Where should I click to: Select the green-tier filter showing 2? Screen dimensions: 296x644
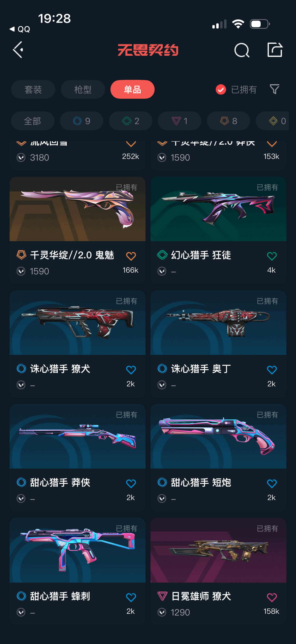click(x=131, y=121)
